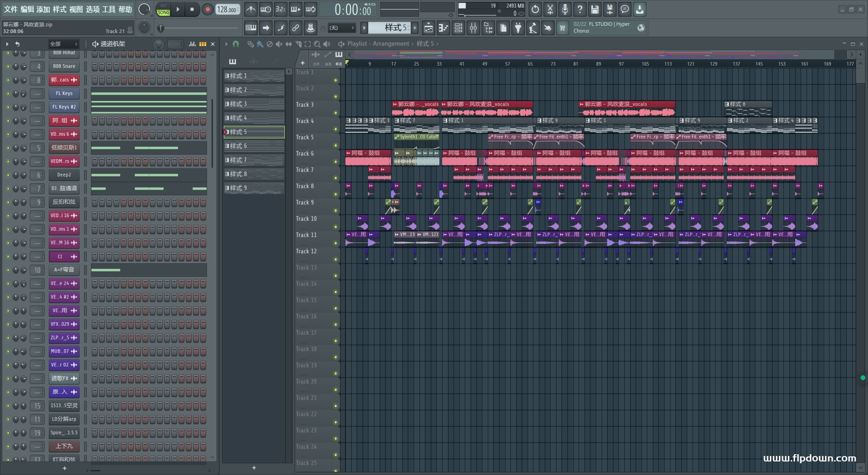This screenshot has width=868, height=475.
Task: Start playback with the play button
Action: click(x=178, y=9)
